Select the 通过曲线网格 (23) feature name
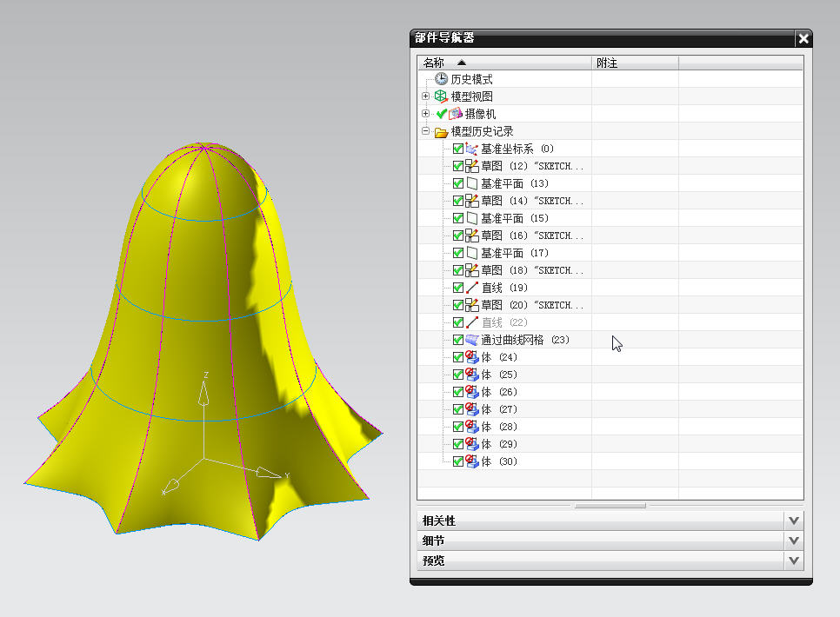Image resolution: width=840 pixels, height=617 pixels. 525,340
